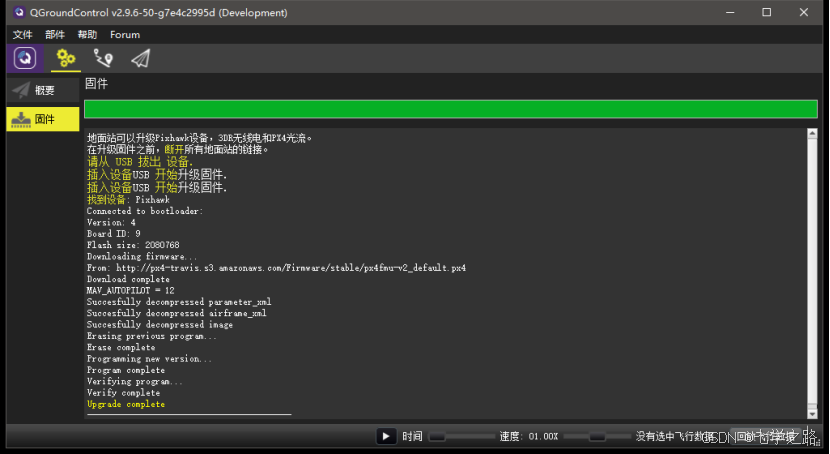Click the 'Version: 4' line
Viewport: 830px width, 454px height.
[x=111, y=222]
